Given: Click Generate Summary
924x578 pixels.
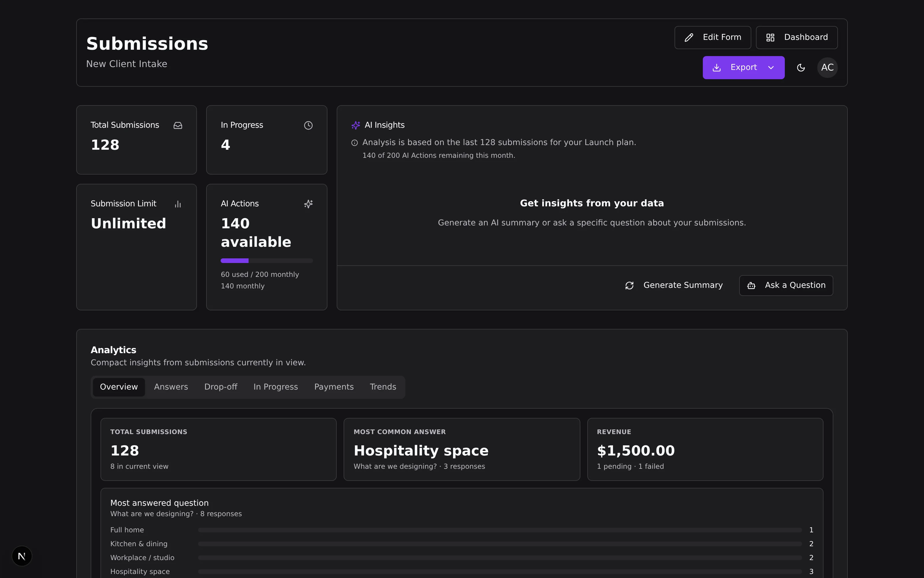Looking at the screenshot, I should click(674, 286).
